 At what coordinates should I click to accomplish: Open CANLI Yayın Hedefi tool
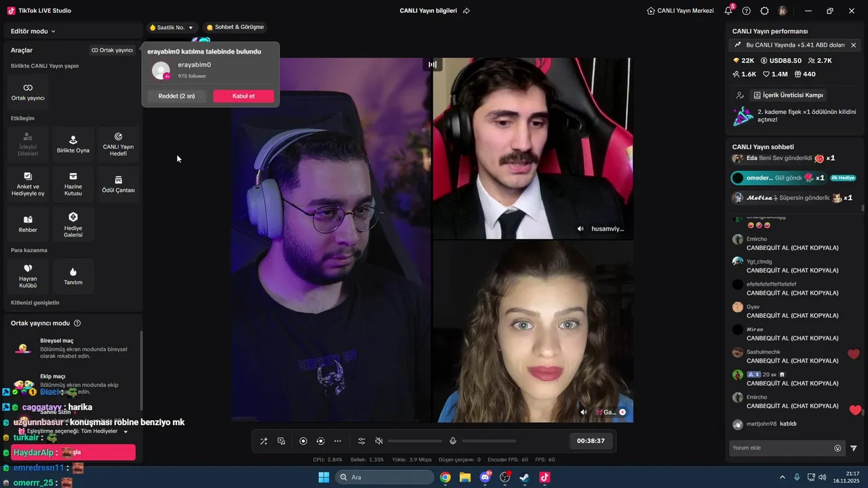(x=118, y=144)
